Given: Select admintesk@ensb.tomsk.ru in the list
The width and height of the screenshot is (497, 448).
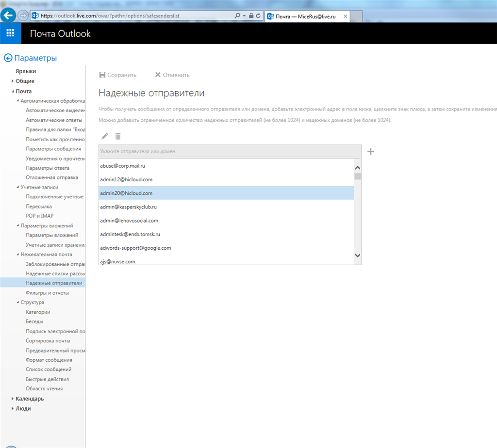Looking at the screenshot, I should click(x=226, y=234).
